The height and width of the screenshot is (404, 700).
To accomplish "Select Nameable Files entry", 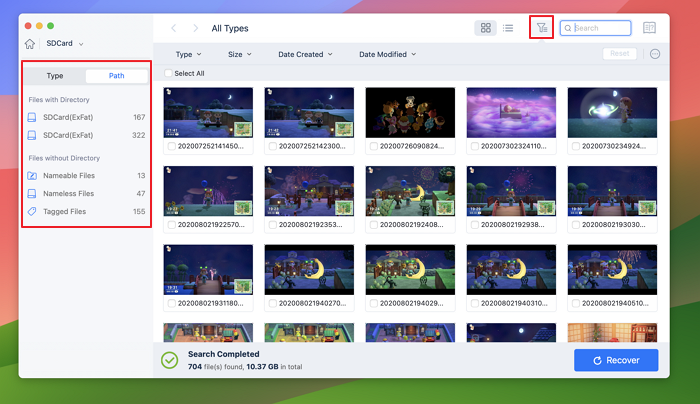I will [x=86, y=175].
